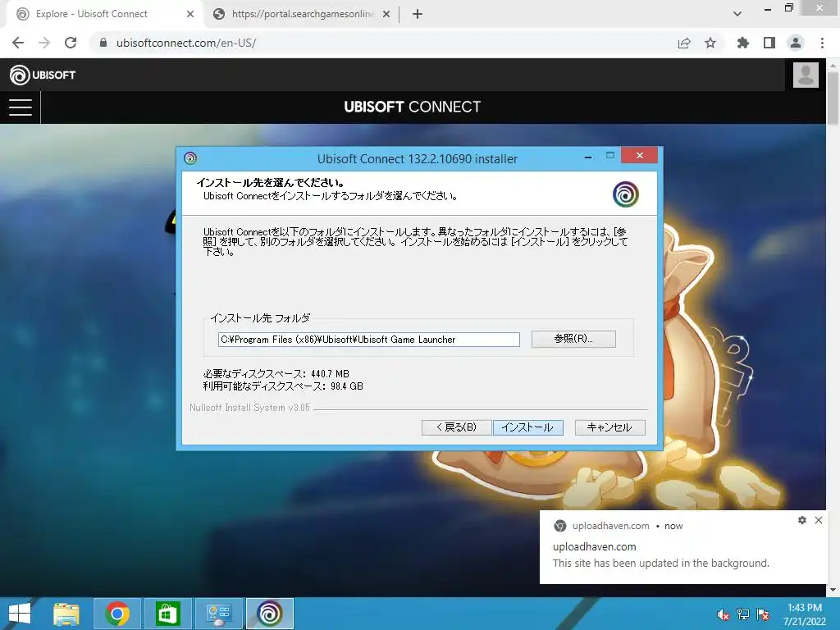Screen dimensions: 840x630
Task: Bookmark this page with the star icon
Action: tap(710, 43)
